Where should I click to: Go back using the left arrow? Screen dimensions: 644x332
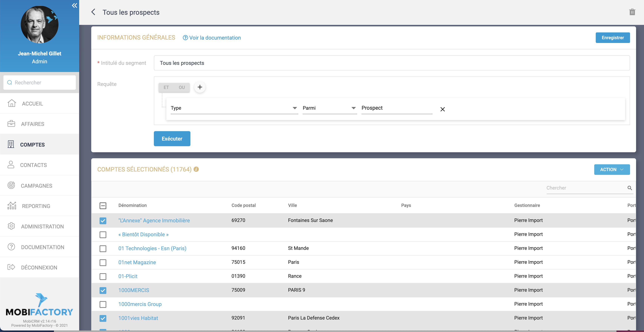click(93, 12)
